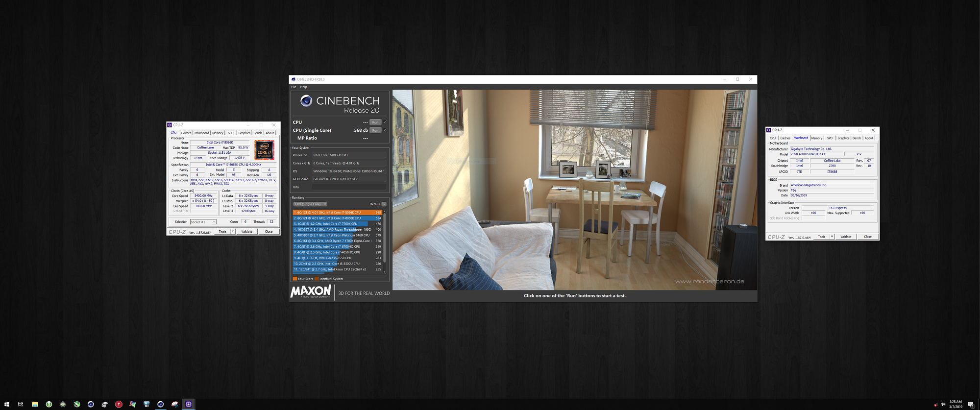Click the Cinebench sphere logo in the header
This screenshot has width=980, height=410.
point(306,100)
